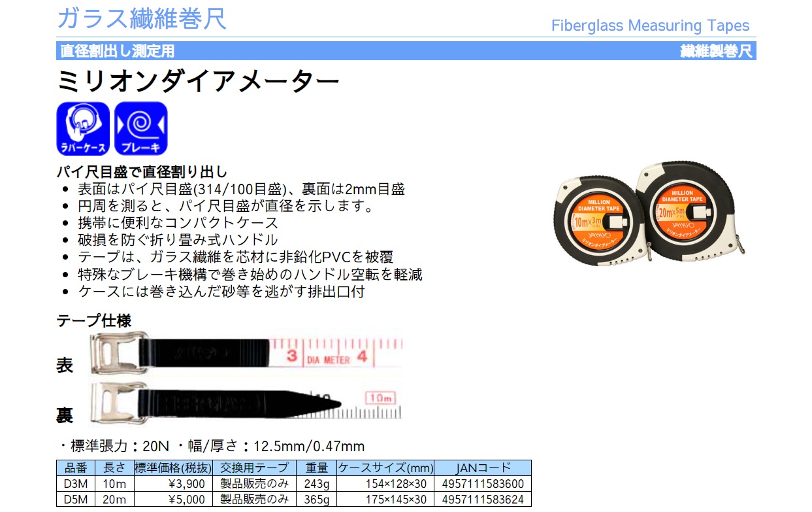Viewport: 812px width, 512px height.
Task: Click the ブレーキ brake icon
Action: (141, 128)
